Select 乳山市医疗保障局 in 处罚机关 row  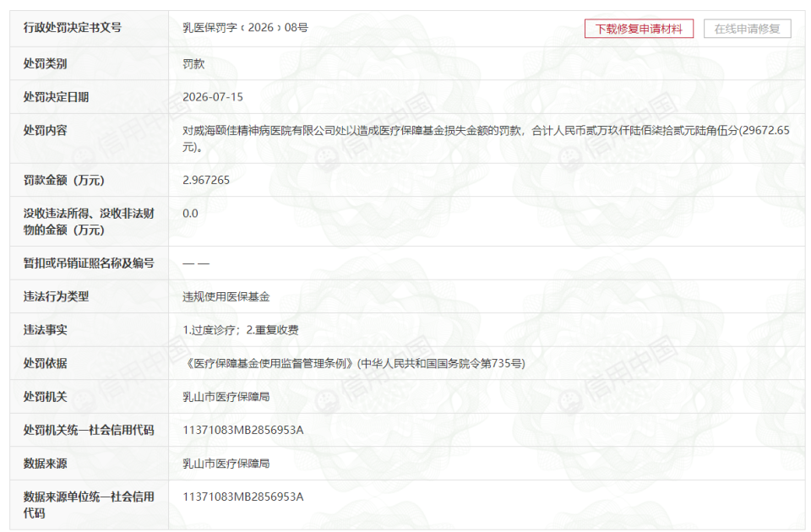point(226,397)
